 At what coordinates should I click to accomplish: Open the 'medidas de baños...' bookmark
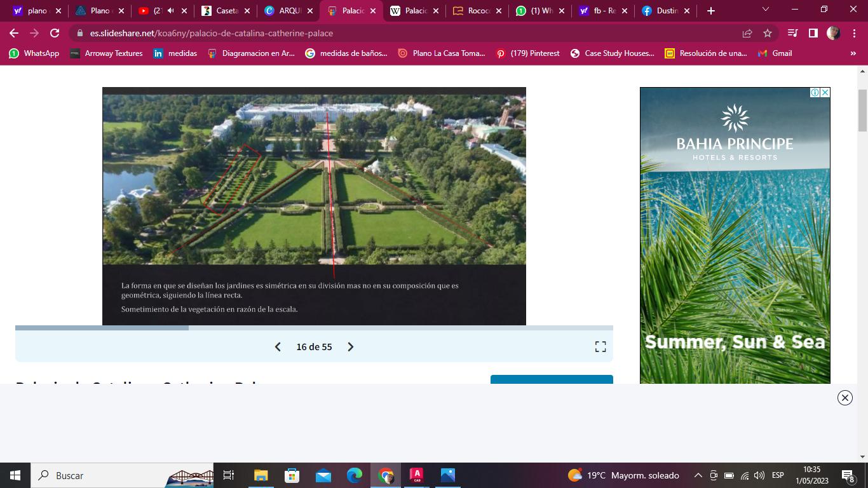coord(346,53)
